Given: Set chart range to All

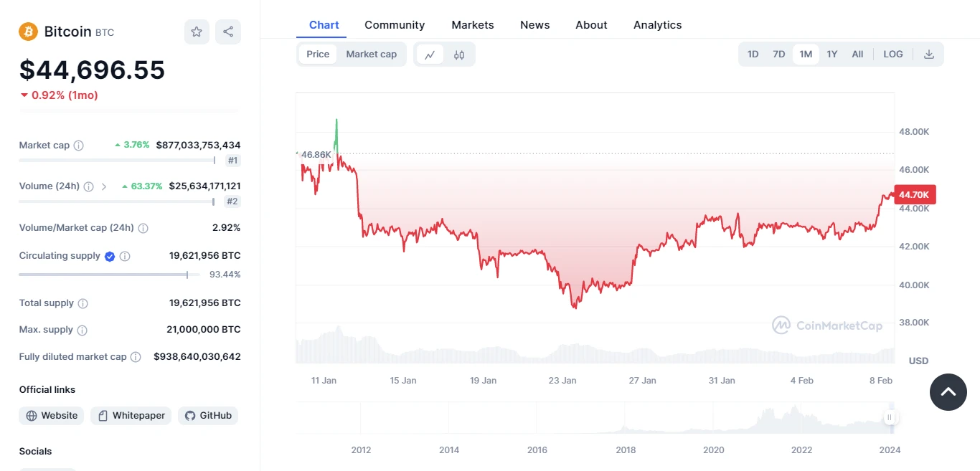Looking at the screenshot, I should point(857,54).
